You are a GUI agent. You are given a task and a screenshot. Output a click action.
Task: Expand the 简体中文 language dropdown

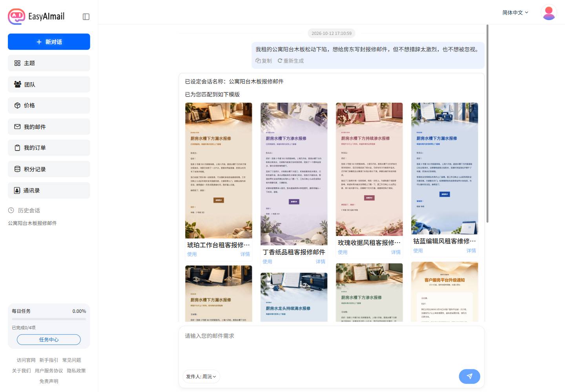tap(515, 13)
